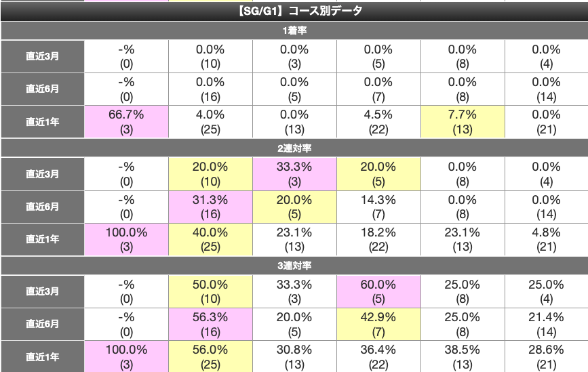Click the 4.5% (22) cell
Screen dimensions: 588x372
pos(378,122)
